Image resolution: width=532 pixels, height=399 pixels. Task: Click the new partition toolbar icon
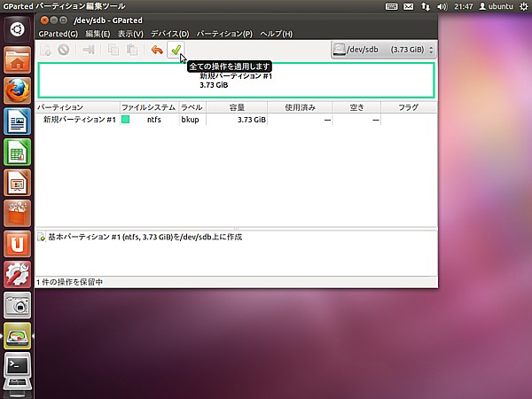click(45, 50)
